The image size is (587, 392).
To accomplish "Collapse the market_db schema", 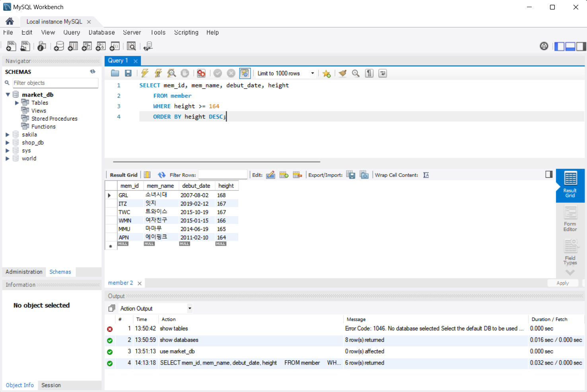I will pos(8,95).
